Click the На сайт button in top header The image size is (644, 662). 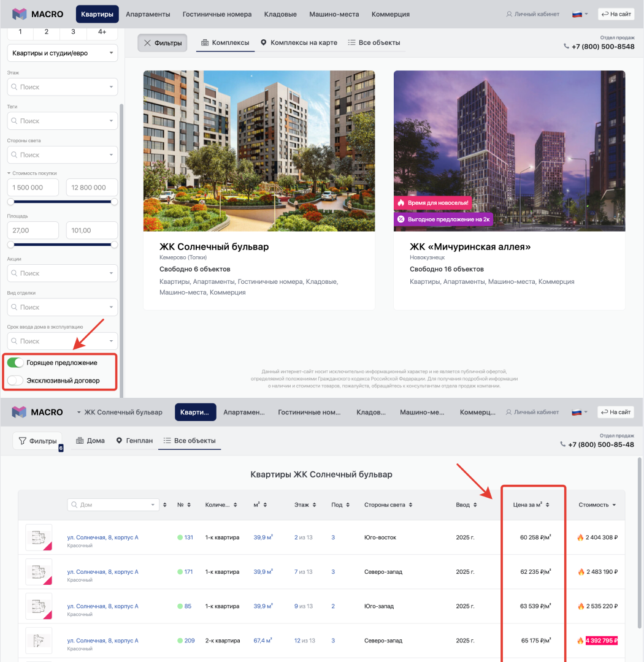616,14
